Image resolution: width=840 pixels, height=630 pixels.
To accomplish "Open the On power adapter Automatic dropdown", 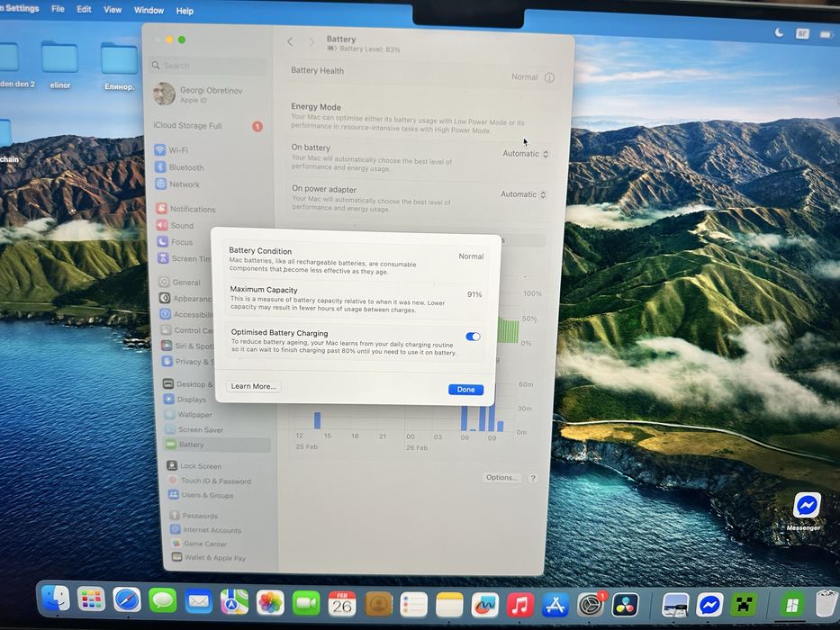I will [523, 194].
